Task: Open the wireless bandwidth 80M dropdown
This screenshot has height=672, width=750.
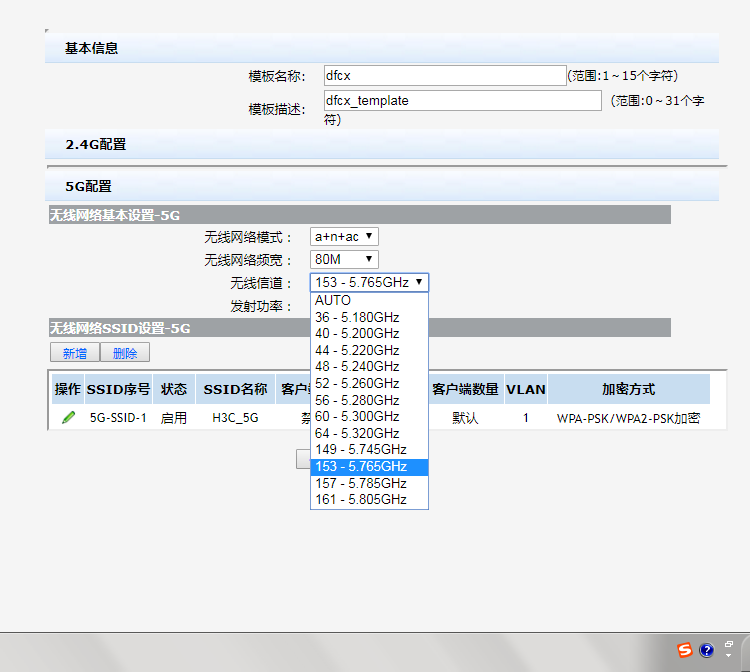Action: pos(344,259)
